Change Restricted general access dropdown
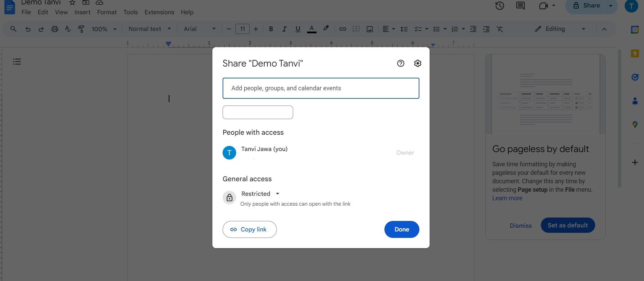The image size is (644, 281). (260, 194)
